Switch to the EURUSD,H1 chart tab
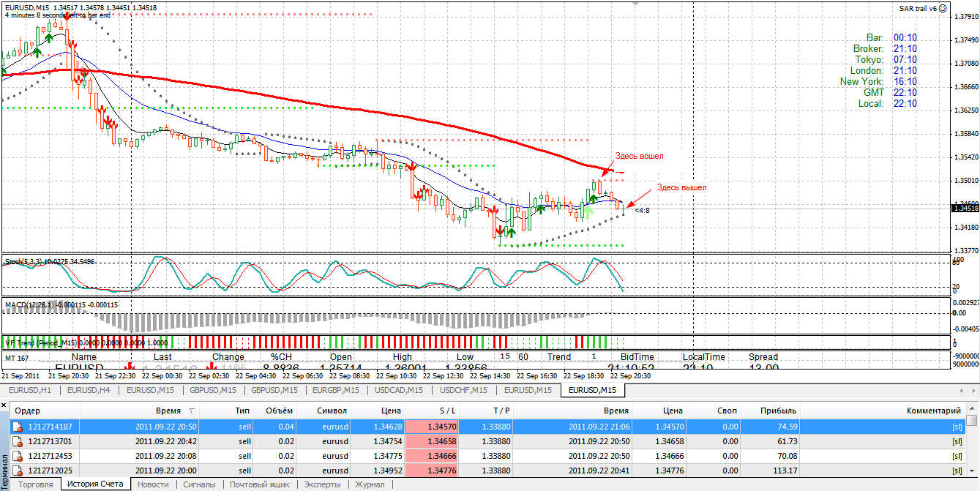This screenshot has height=491, width=980. [30, 390]
